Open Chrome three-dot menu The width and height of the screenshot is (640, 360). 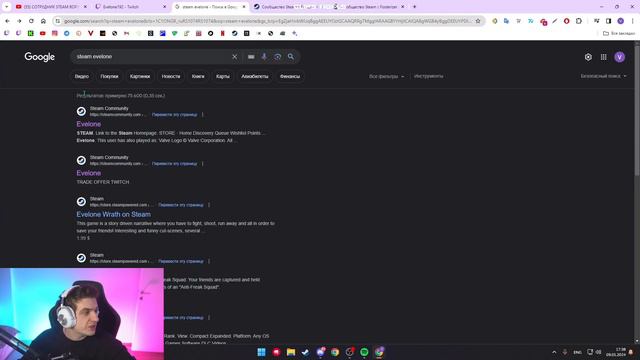tap(633, 21)
